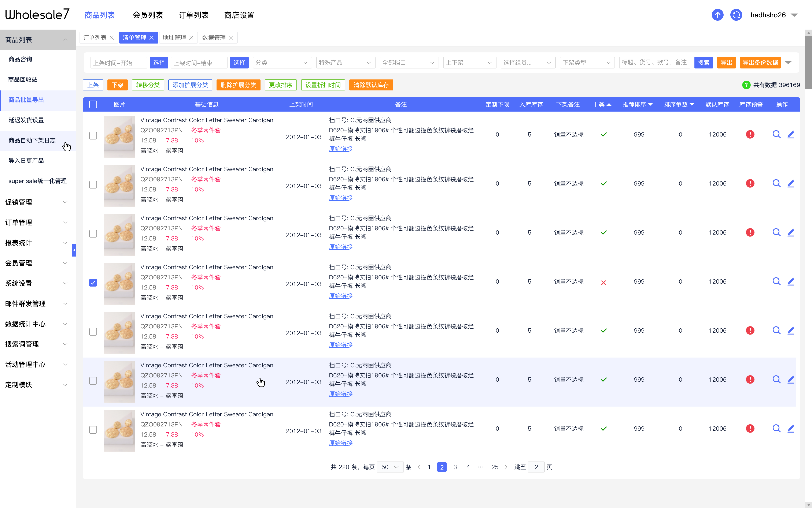
Task: Check the fifth product row checkbox
Action: click(93, 332)
